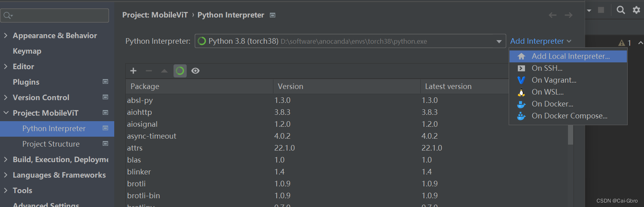Expand the Version Control settings node
This screenshot has height=207, width=644.
(6, 97)
